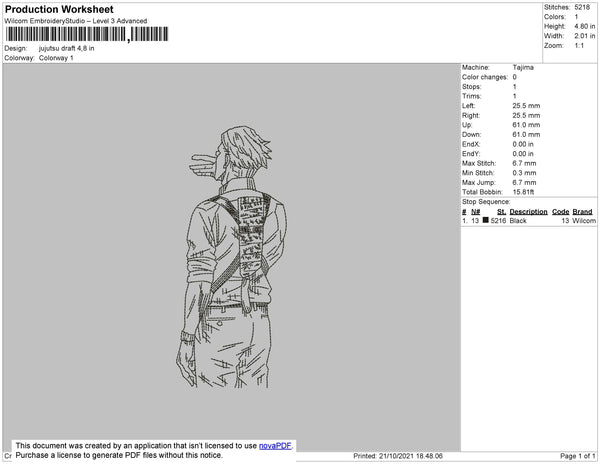Click the stitch count "5216" in stop row
This screenshot has height=464, width=600.
[498, 221]
